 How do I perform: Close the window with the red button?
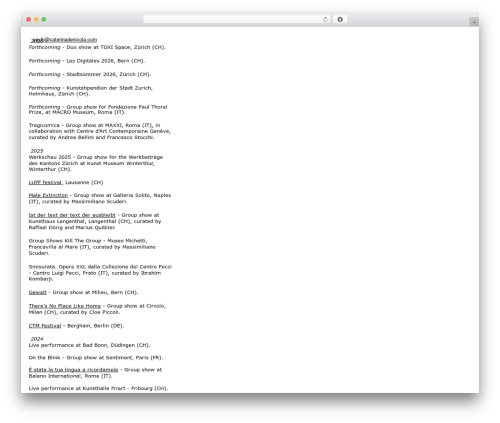coord(29,19)
